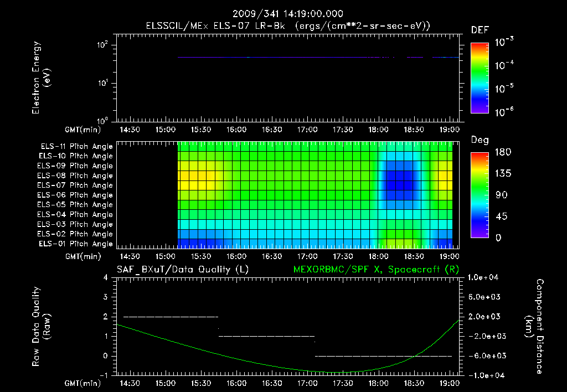The image size is (567, 392).
Task: Choose the ELS-04 Pitch Angle row label
Action: (75, 215)
